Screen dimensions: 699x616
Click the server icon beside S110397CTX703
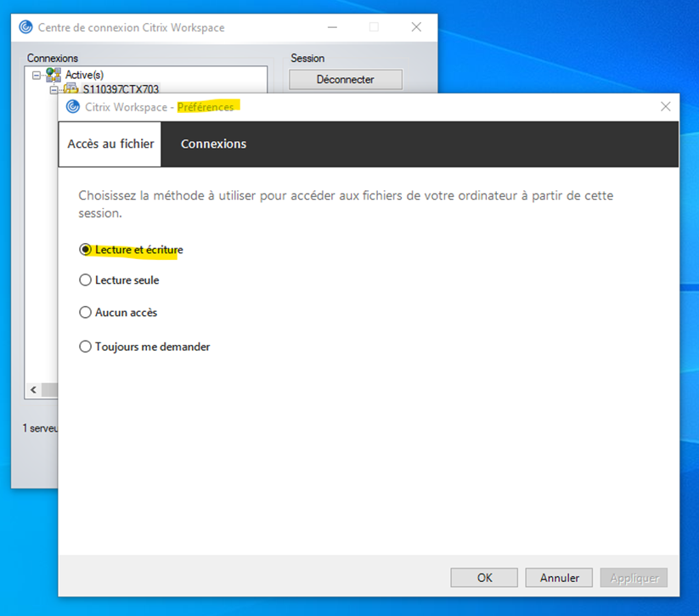click(70, 89)
